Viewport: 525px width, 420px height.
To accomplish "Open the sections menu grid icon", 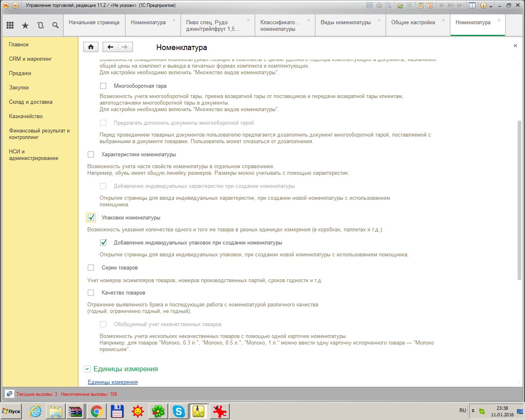I will tap(10, 25).
